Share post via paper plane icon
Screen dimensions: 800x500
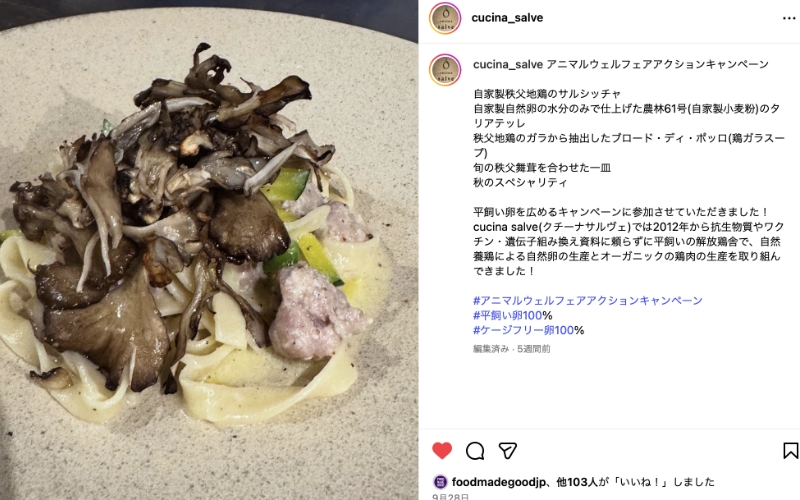click(x=508, y=451)
